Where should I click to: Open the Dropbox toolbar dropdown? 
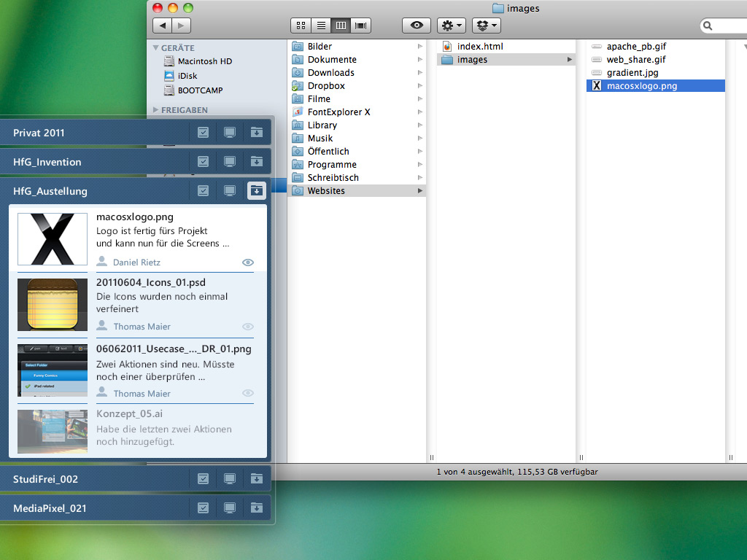point(487,26)
